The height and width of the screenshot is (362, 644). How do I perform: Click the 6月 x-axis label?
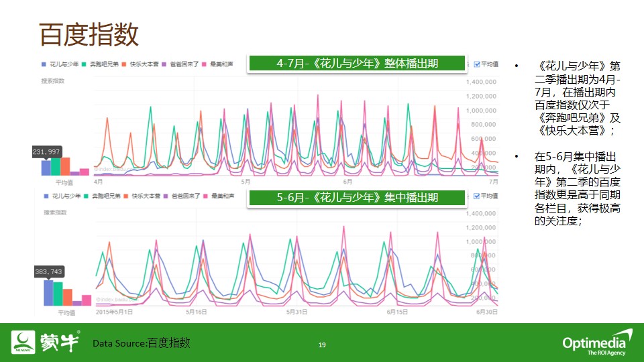pyautogui.click(x=347, y=182)
